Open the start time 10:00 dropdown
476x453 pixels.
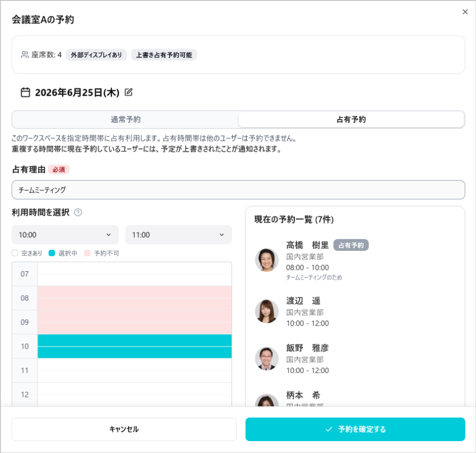[x=65, y=235]
